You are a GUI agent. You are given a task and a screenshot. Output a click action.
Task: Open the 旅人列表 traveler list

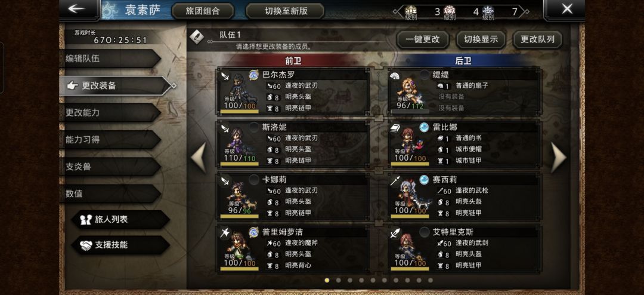[120, 219]
